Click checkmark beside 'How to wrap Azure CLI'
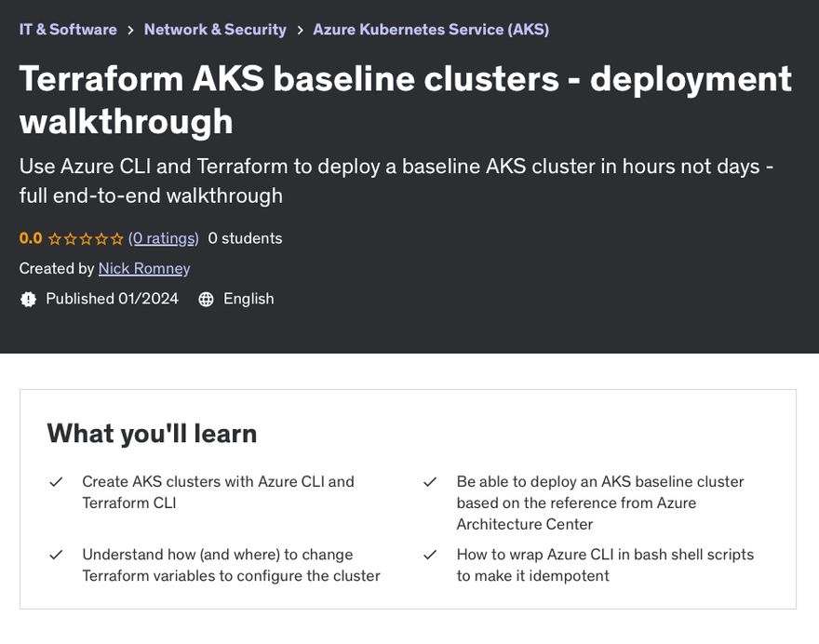Viewport: 819px width, 644px height. click(x=430, y=555)
